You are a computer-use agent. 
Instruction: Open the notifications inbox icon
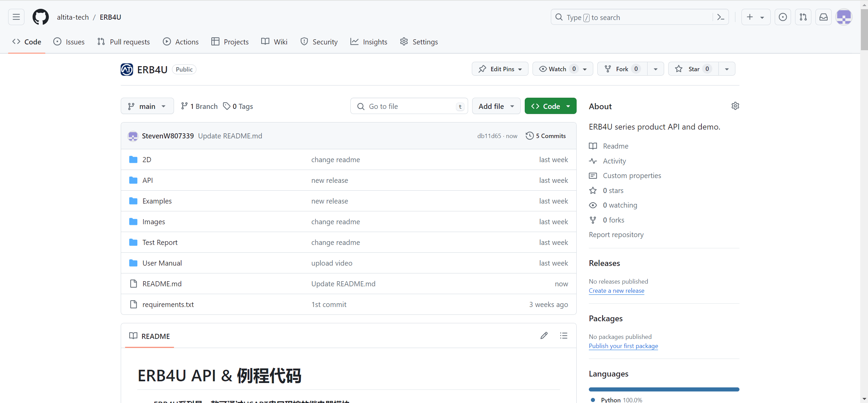(x=824, y=17)
